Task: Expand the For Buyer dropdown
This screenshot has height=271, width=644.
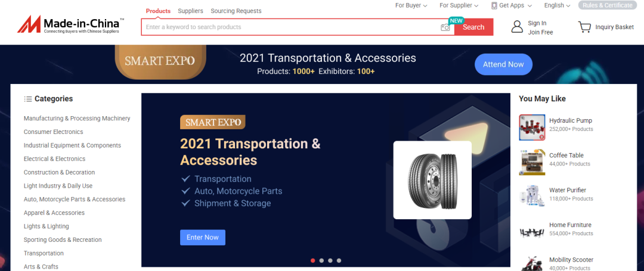Action: click(411, 5)
